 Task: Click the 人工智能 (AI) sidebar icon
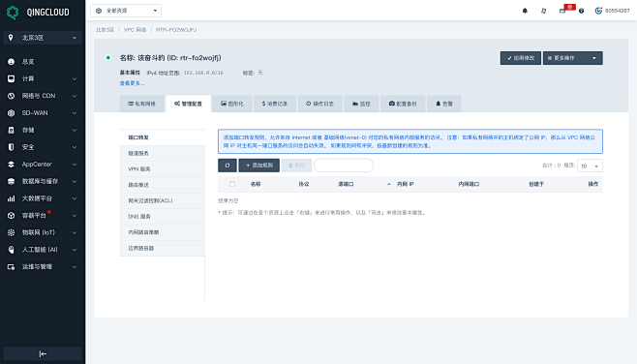click(x=11, y=250)
